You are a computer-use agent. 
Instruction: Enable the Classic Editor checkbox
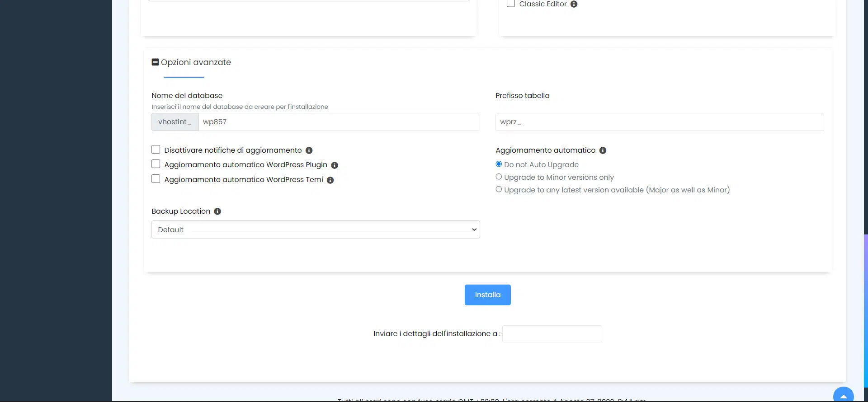click(x=511, y=3)
